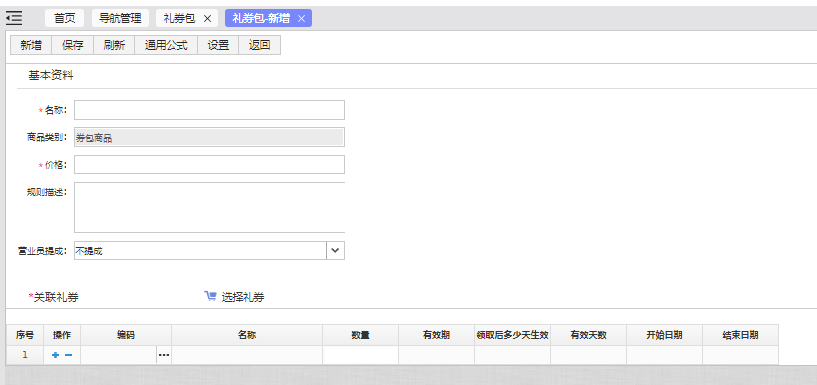Focus the 名称 input field

pyautogui.click(x=209, y=110)
